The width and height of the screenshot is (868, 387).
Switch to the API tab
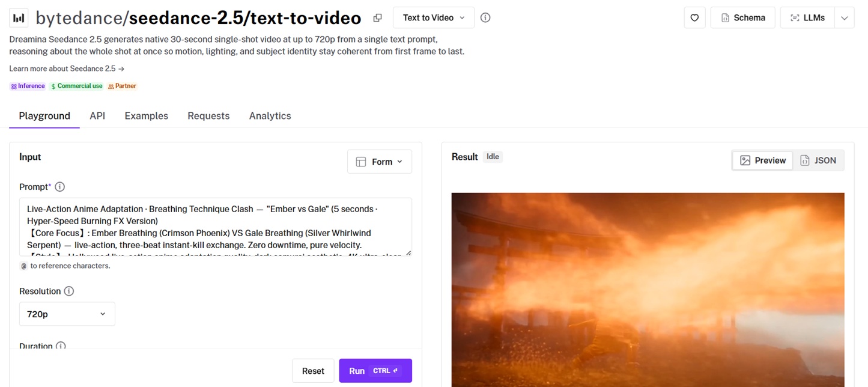pos(97,116)
